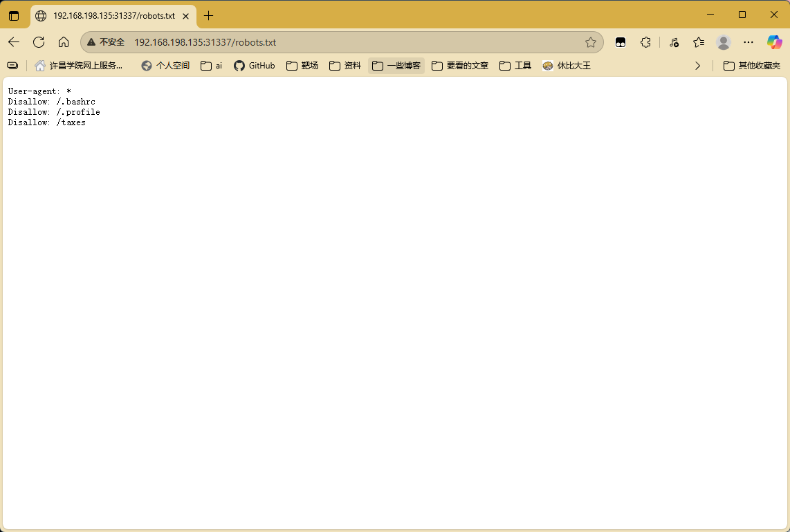
Task: Click the 不安全 security warning indicator
Action: tap(106, 42)
